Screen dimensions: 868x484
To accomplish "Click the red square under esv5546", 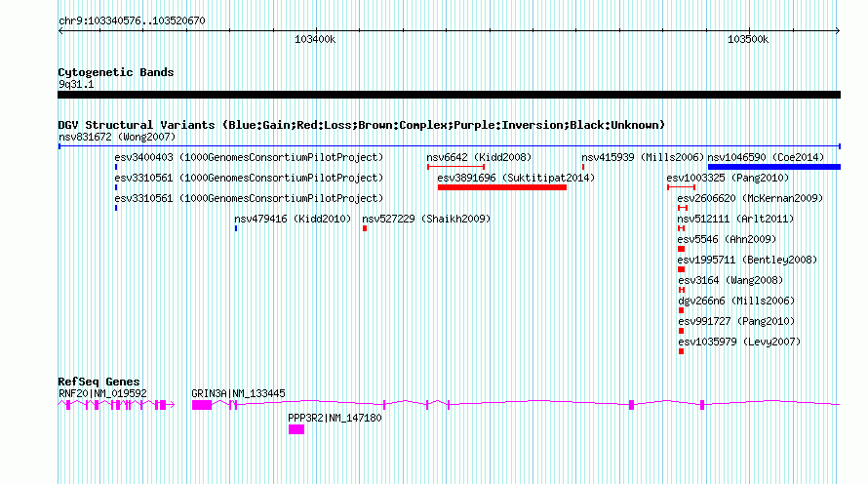I will tap(682, 249).
